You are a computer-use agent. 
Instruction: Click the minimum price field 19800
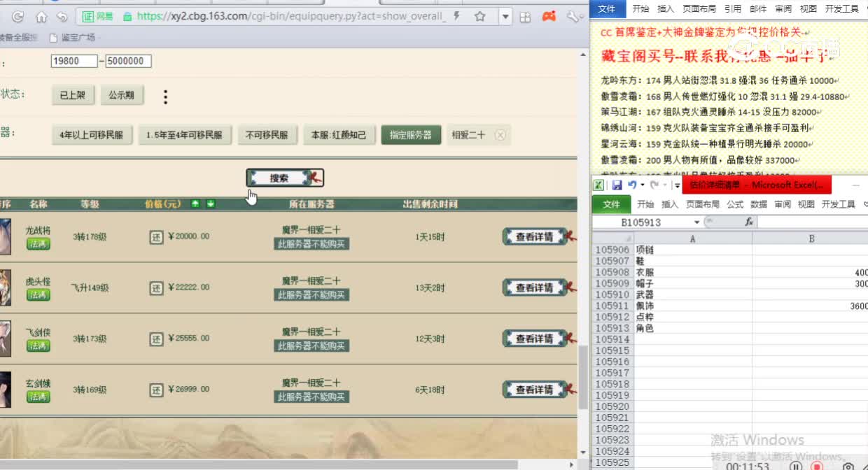(x=74, y=62)
